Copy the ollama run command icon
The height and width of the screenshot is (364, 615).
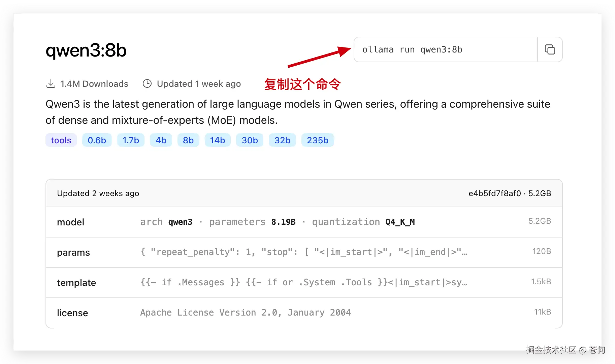point(550,49)
